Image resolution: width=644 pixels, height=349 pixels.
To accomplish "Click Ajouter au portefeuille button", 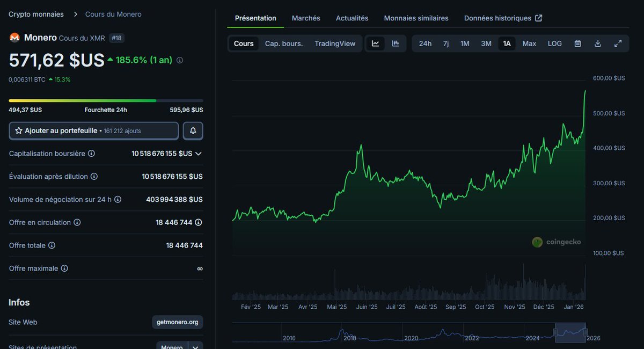I will [94, 130].
